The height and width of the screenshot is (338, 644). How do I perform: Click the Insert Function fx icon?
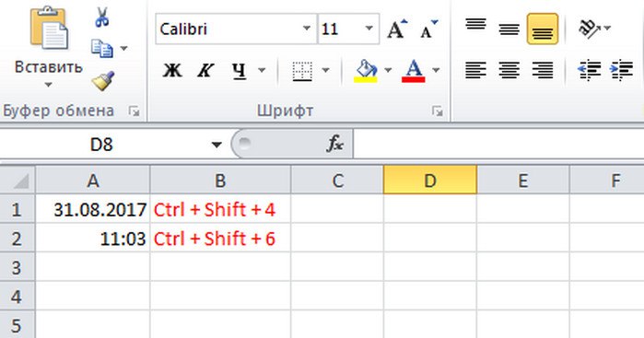click(334, 145)
